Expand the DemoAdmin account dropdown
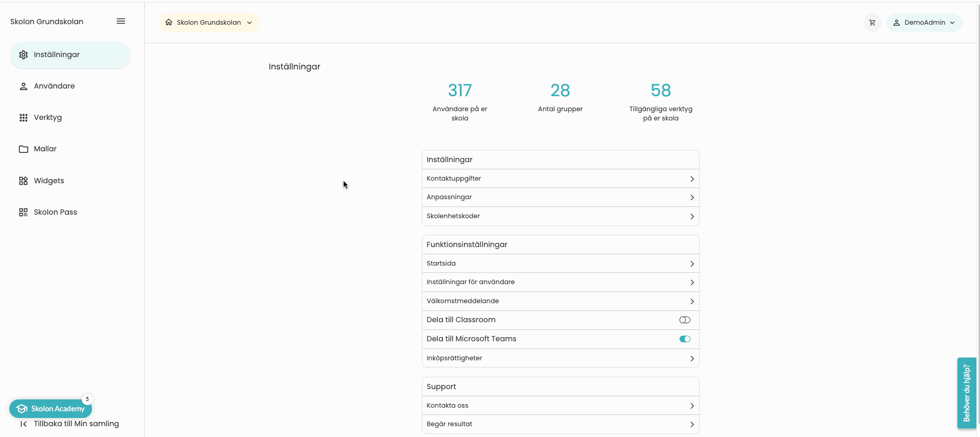 pos(924,23)
